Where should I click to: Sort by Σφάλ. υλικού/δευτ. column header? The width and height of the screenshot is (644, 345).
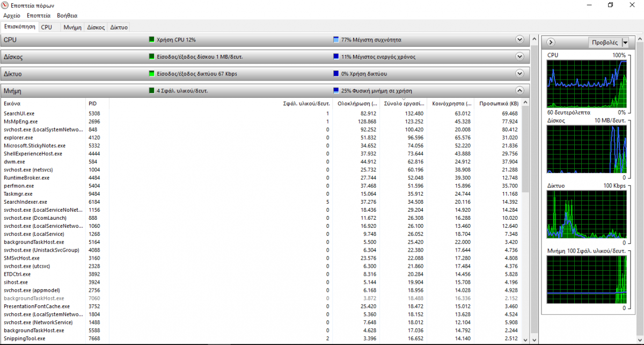221,103
